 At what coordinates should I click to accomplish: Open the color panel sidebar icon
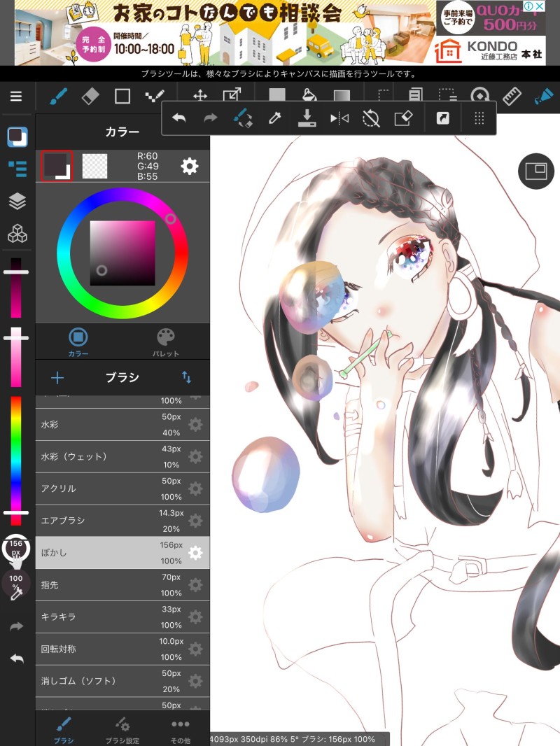pos(17,137)
